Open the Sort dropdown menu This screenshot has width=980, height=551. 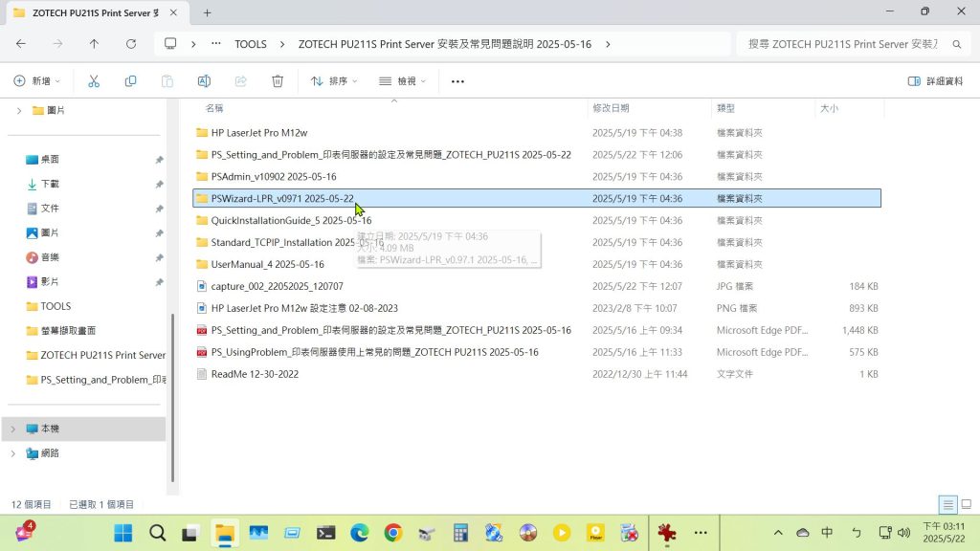[x=333, y=81]
